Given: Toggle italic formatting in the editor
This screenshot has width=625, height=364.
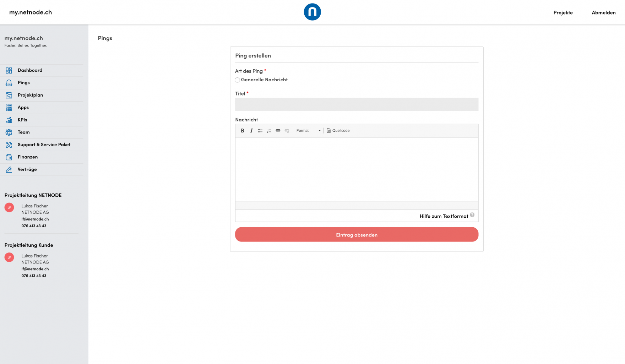Looking at the screenshot, I should click(251, 131).
